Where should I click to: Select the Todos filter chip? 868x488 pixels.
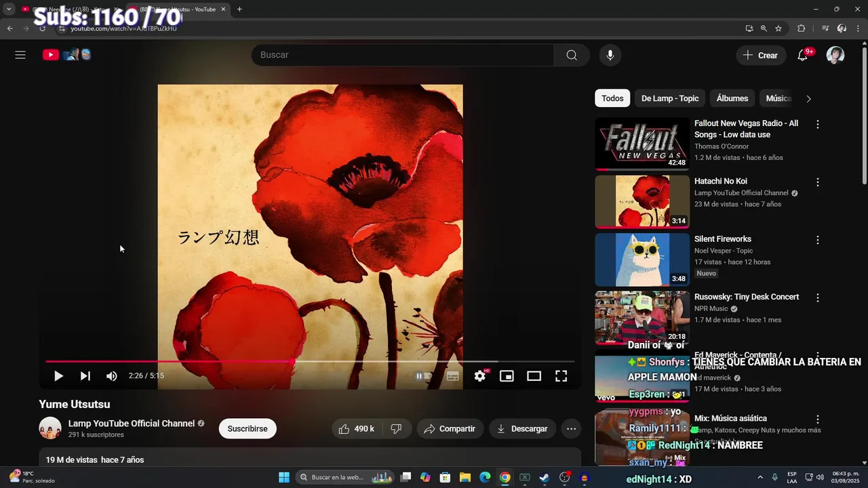coord(612,98)
